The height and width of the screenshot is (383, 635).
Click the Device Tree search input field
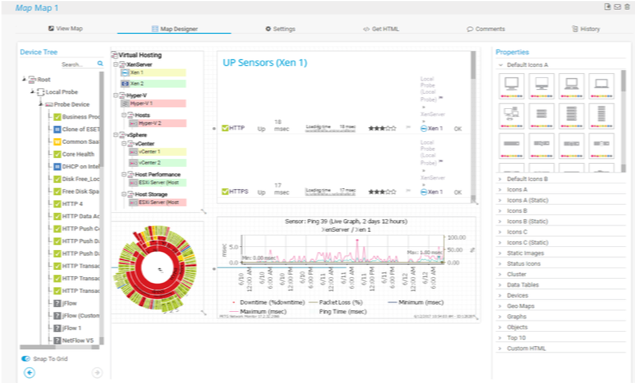point(79,64)
